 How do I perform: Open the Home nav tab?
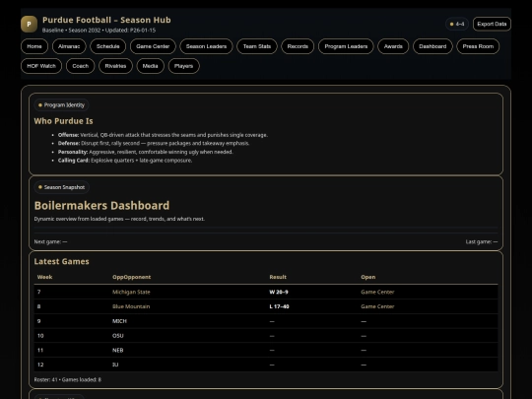[x=34, y=46]
